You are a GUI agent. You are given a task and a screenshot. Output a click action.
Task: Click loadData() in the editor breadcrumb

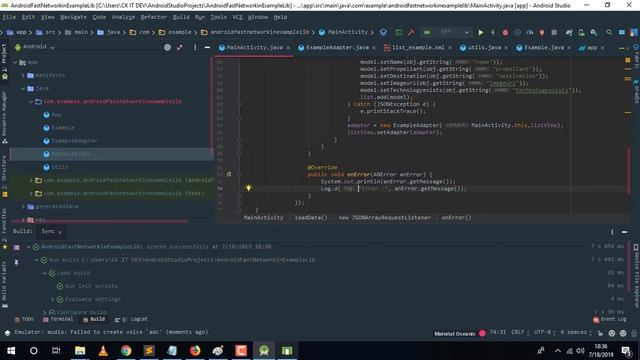pyautogui.click(x=311, y=218)
